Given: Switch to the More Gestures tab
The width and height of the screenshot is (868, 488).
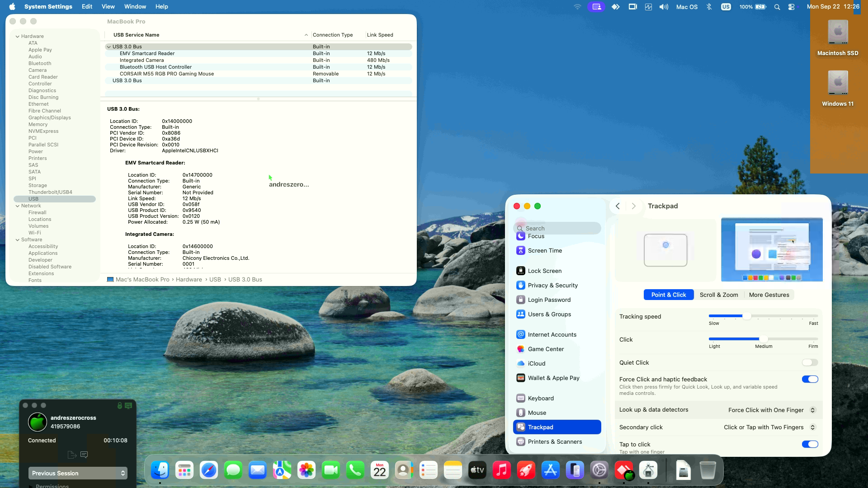Looking at the screenshot, I should click(769, 295).
